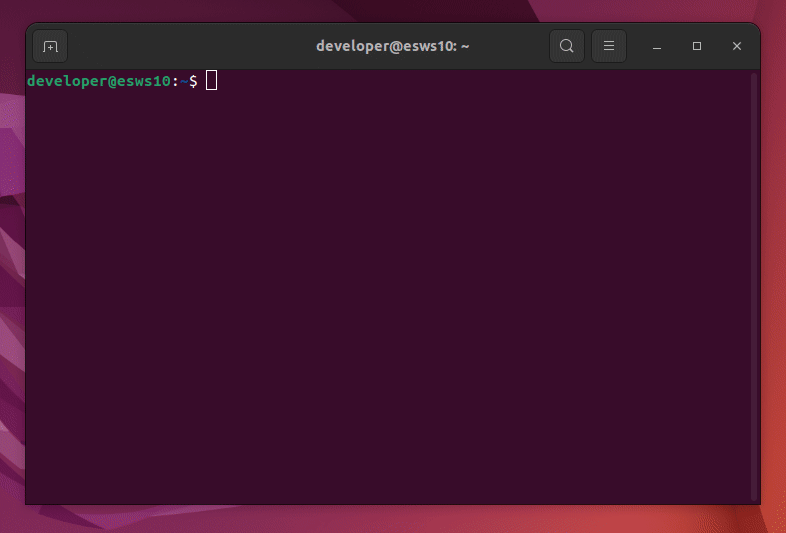786x533 pixels.
Task: Click the prompt text 'developer@esws10'
Action: (x=99, y=81)
